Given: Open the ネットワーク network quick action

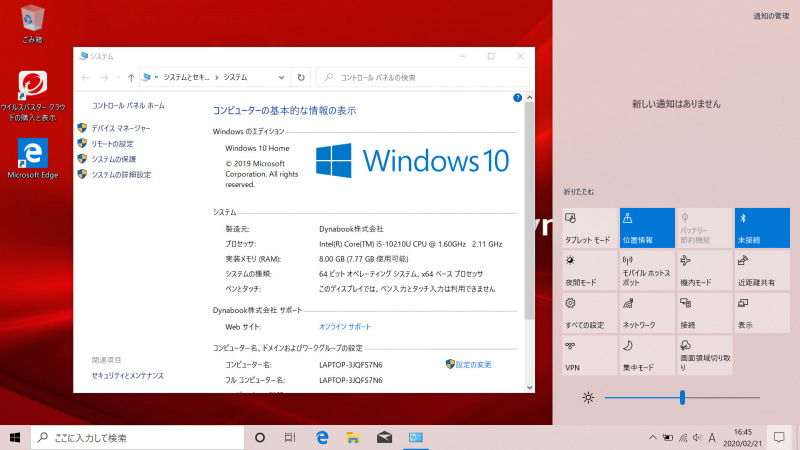Looking at the screenshot, I should point(647,313).
